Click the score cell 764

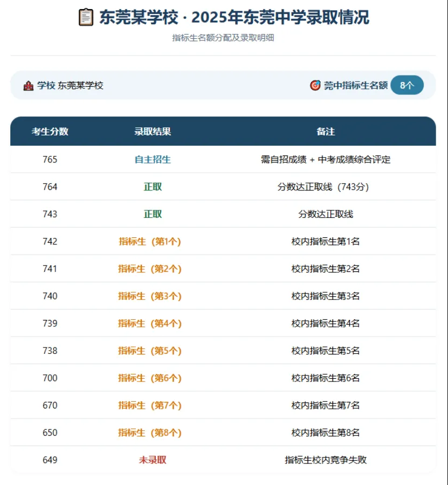tap(50, 187)
